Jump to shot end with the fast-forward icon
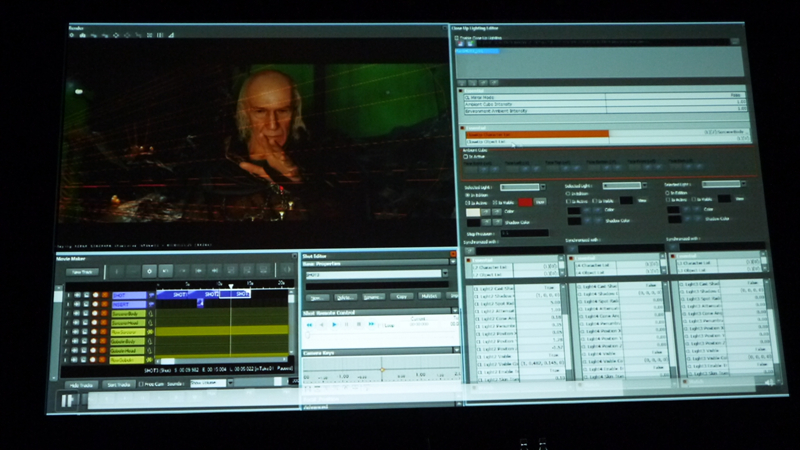800x450 pixels. (x=371, y=324)
